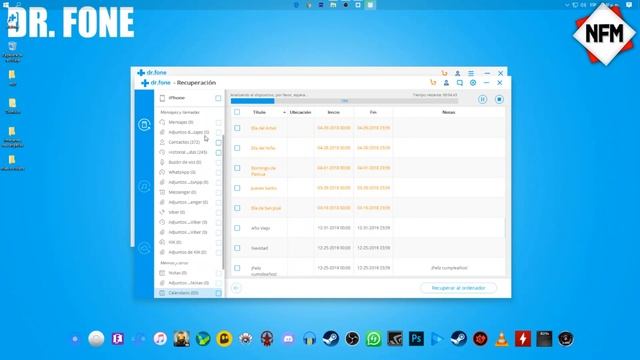Image resolution: width=640 pixels, height=360 pixels.
Task: Select Adjuntos de Kik (0) category
Action: click(x=187, y=252)
